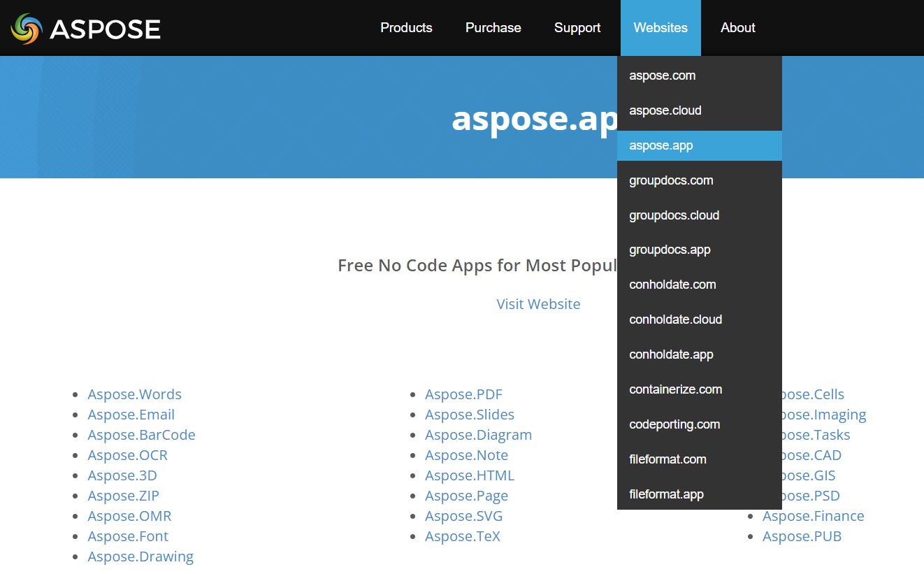The width and height of the screenshot is (924, 574).
Task: Click the Aspose.BarCode link
Action: pos(141,435)
